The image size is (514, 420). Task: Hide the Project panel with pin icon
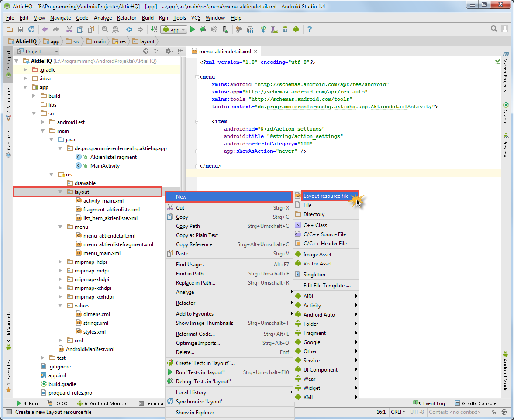(180, 51)
